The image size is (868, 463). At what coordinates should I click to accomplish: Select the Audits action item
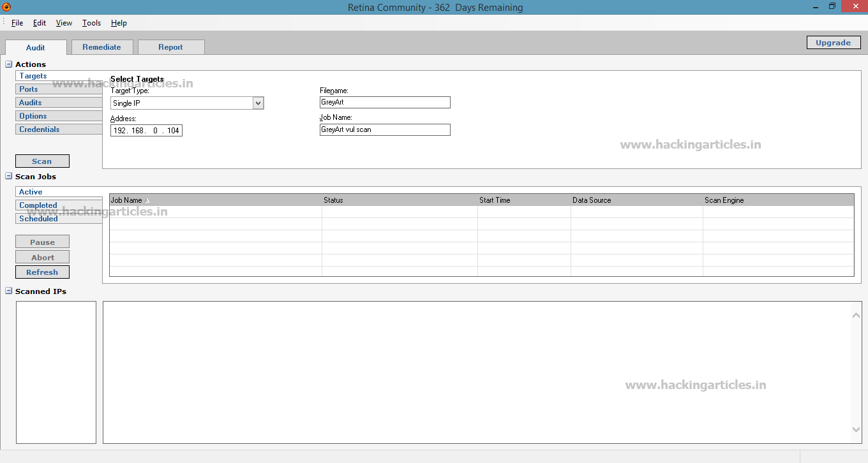(59, 103)
